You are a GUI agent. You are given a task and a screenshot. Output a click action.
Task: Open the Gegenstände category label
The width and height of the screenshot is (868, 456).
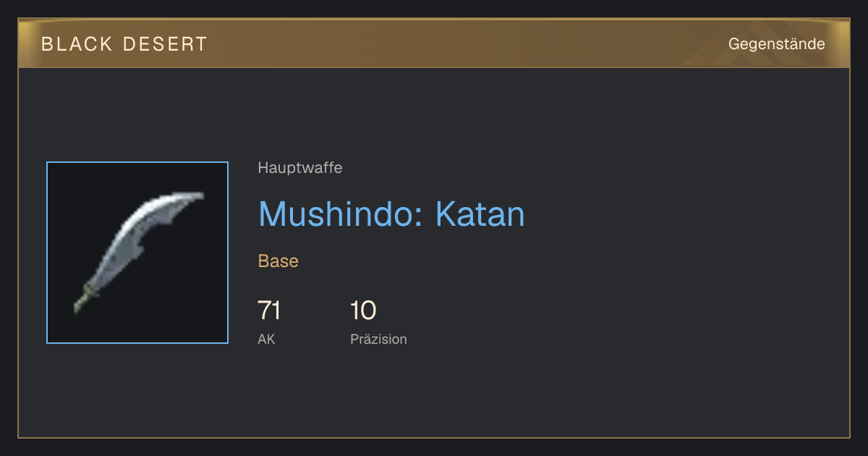(x=776, y=44)
